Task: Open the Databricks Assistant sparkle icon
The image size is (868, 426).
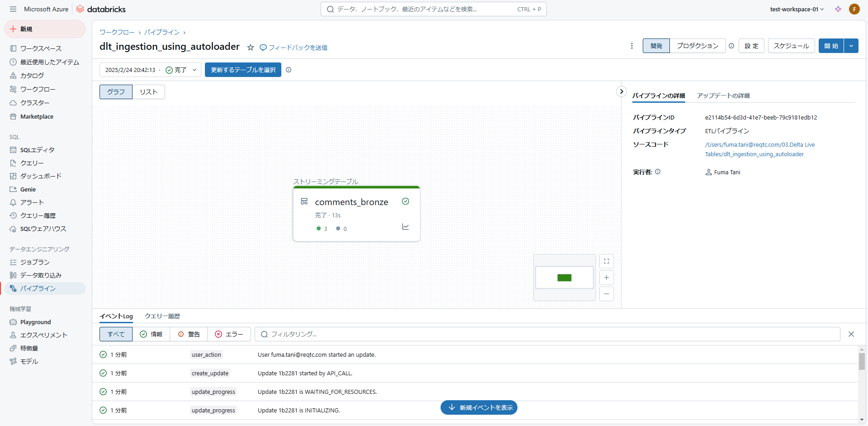Action: (838, 9)
